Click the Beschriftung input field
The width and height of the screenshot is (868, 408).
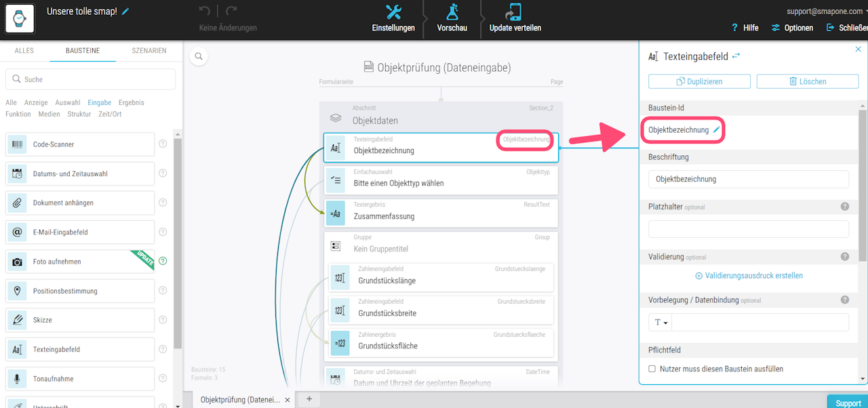coord(749,179)
